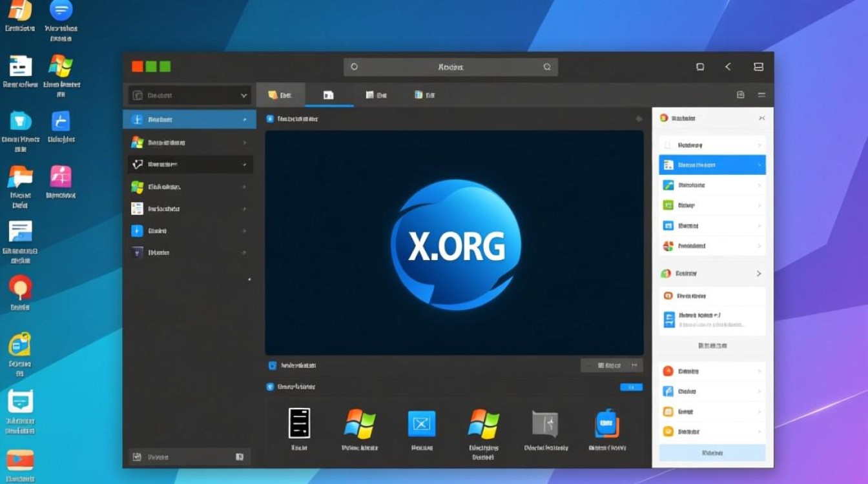The height and width of the screenshot is (484, 868).
Task: Collapse the right panel using its header arrows
Action: (761, 118)
